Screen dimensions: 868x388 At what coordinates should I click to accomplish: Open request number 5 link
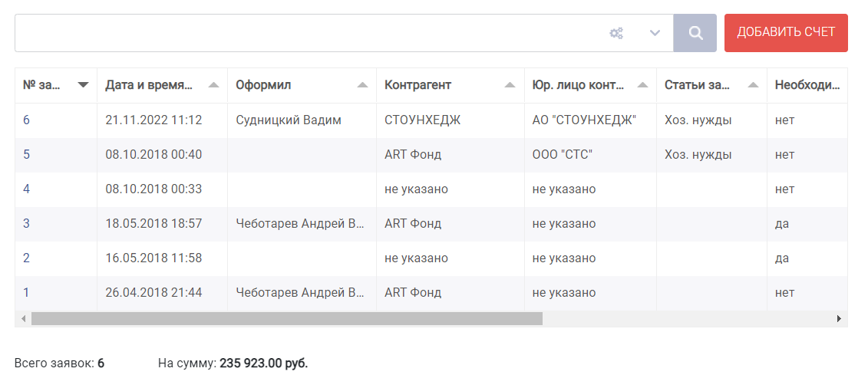[27, 155]
